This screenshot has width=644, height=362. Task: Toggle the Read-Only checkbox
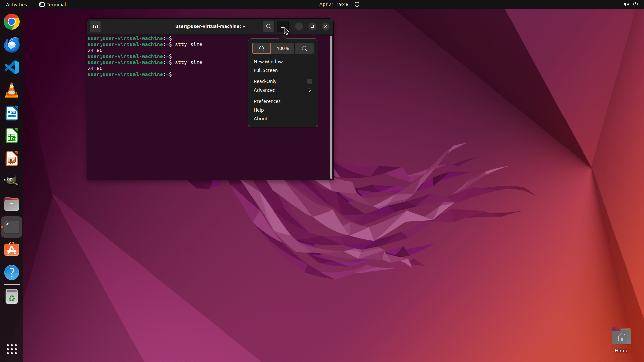pos(309,81)
